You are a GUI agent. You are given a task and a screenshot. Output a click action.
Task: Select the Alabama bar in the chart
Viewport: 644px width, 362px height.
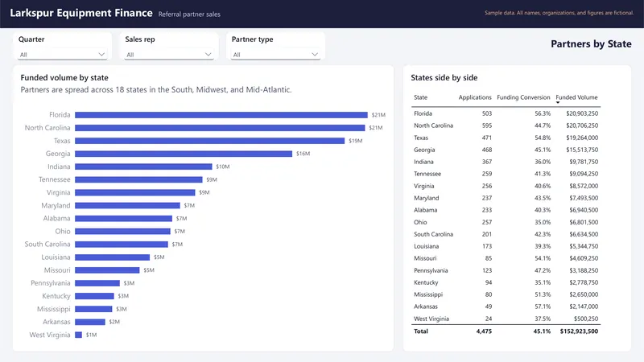pos(123,218)
